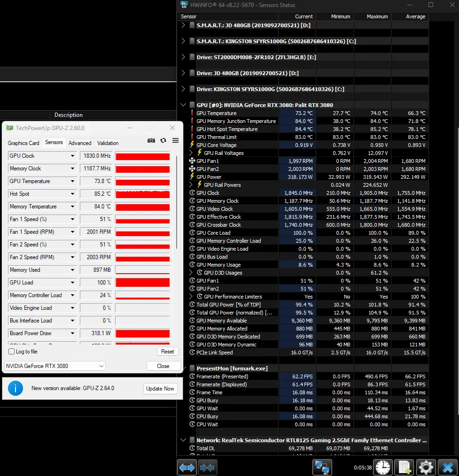The width and height of the screenshot is (459, 476).
Task: Click the HWiNFO expand layout arrows icon
Action: pyautogui.click(x=187, y=468)
